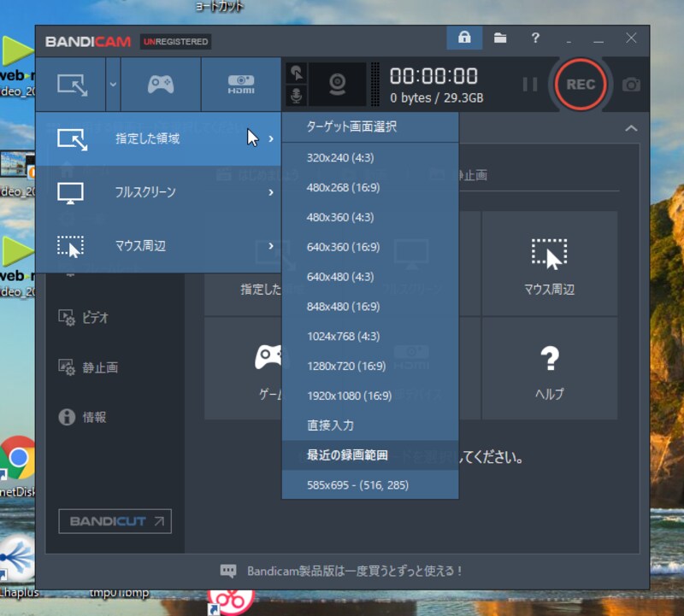Toggle the keep-on-top lock
This screenshot has width=684, height=616.
click(x=464, y=38)
